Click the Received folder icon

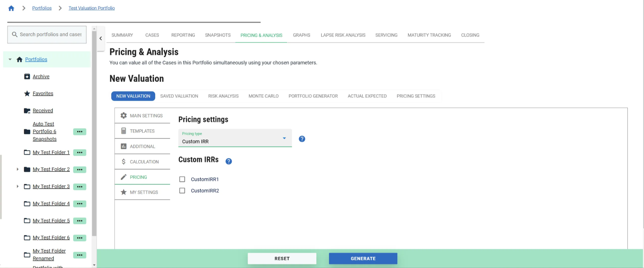coord(27,111)
